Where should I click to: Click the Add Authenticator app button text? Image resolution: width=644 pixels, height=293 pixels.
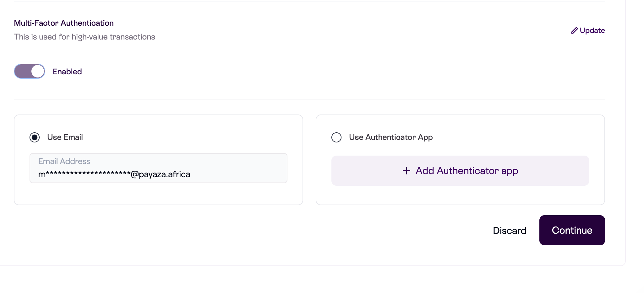tap(467, 171)
